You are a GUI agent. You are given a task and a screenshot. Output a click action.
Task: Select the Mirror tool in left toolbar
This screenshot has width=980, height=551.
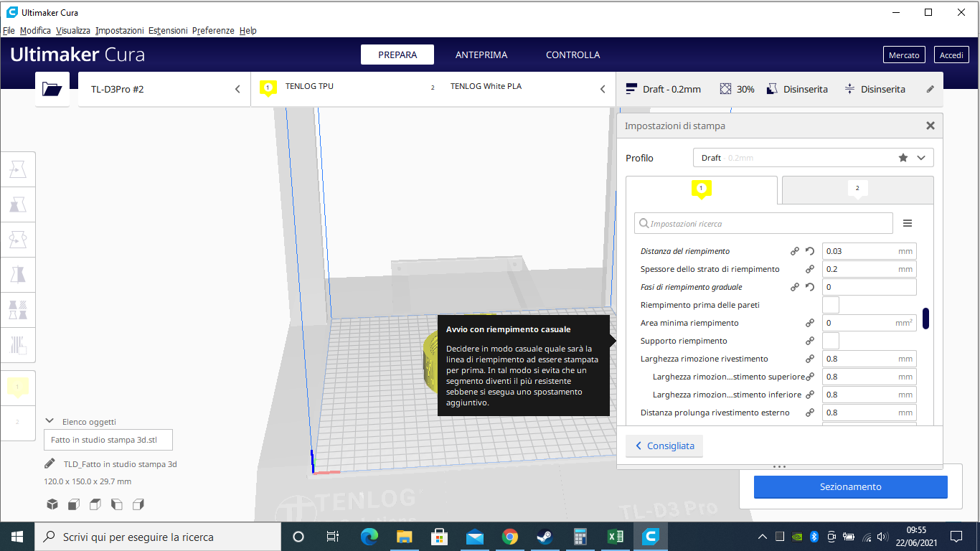18,275
